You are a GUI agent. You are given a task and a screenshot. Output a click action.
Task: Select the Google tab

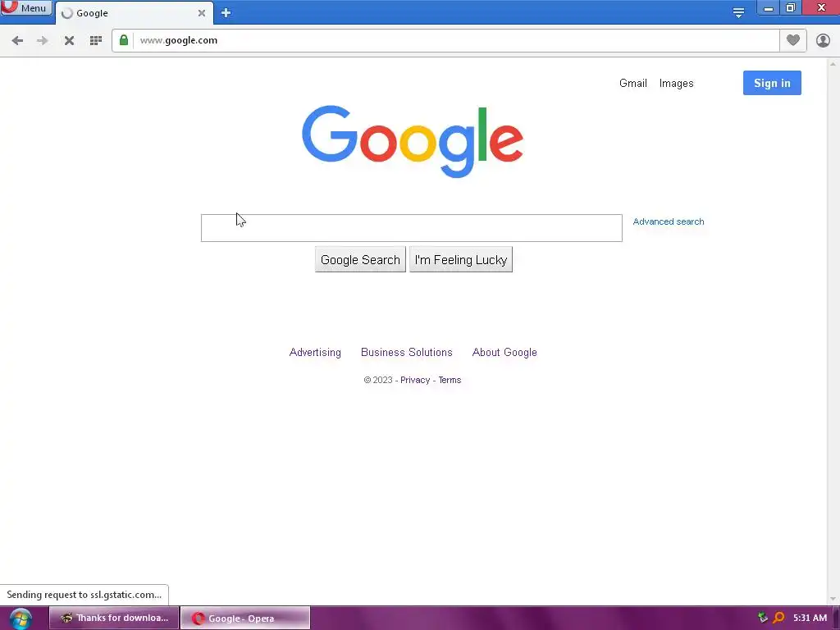click(134, 13)
